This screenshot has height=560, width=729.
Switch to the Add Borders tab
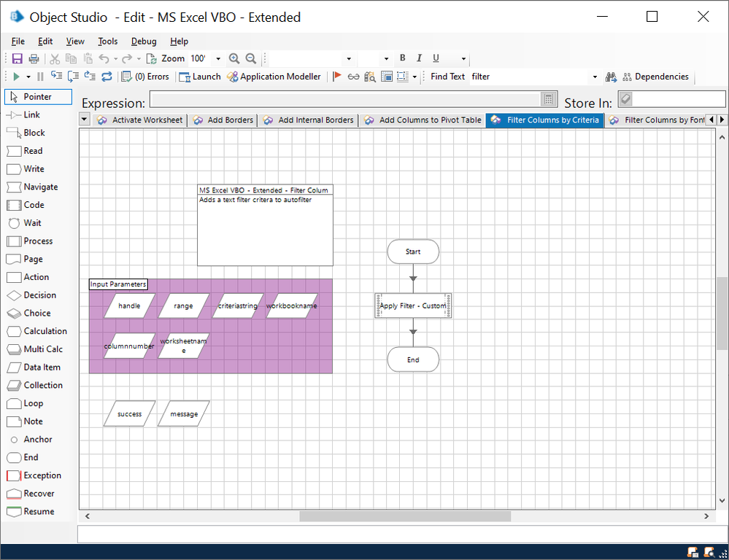point(223,120)
